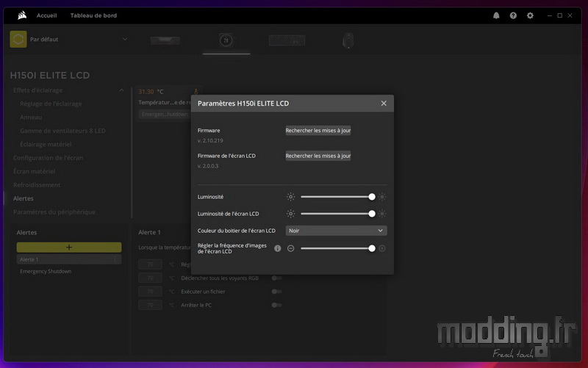Open the Couleur du boîtier dropdown set to Noir
588x368 pixels.
pos(336,231)
